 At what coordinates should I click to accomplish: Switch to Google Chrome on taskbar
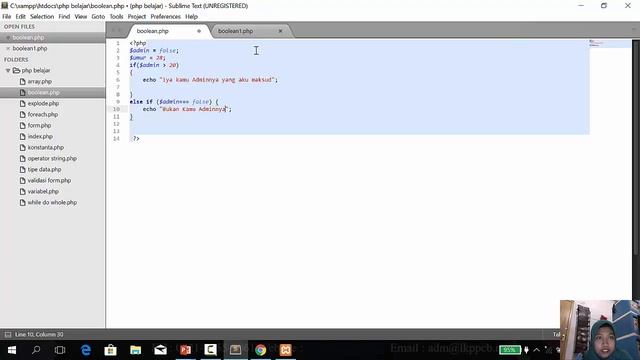tap(260, 350)
